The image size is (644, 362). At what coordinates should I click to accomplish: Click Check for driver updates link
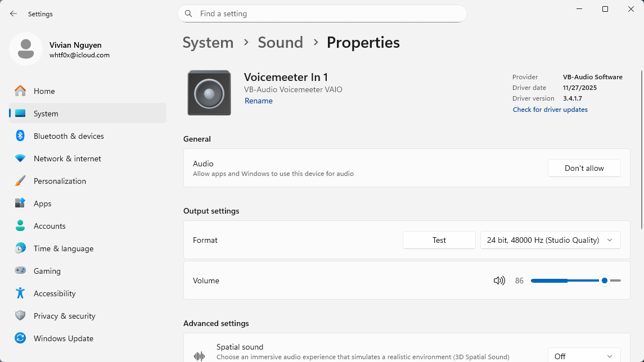pos(550,110)
